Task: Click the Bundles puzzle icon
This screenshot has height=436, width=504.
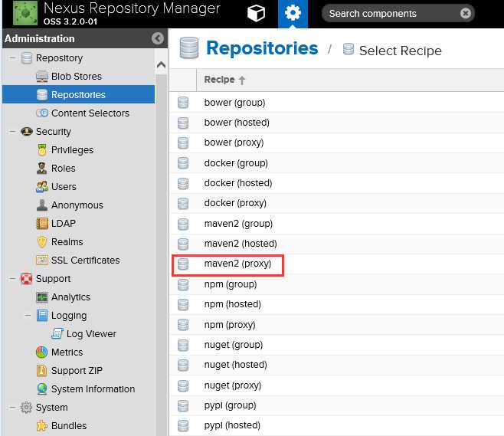Action: [42, 425]
